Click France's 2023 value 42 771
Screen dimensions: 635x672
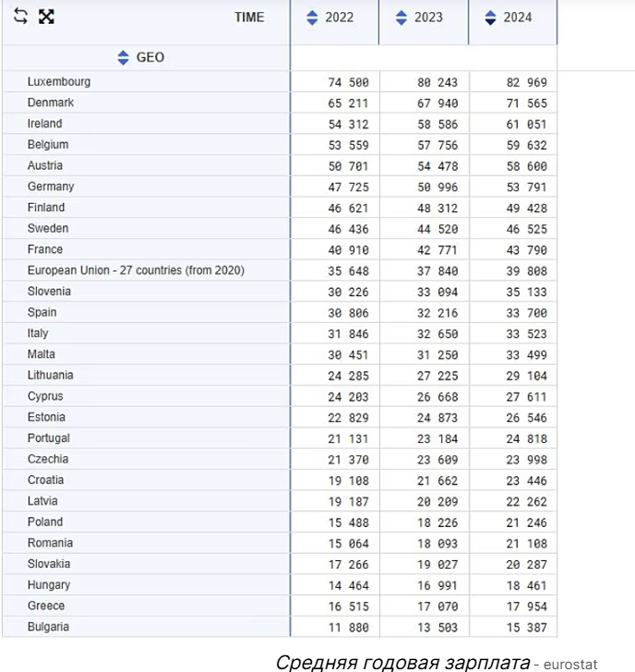(437, 250)
